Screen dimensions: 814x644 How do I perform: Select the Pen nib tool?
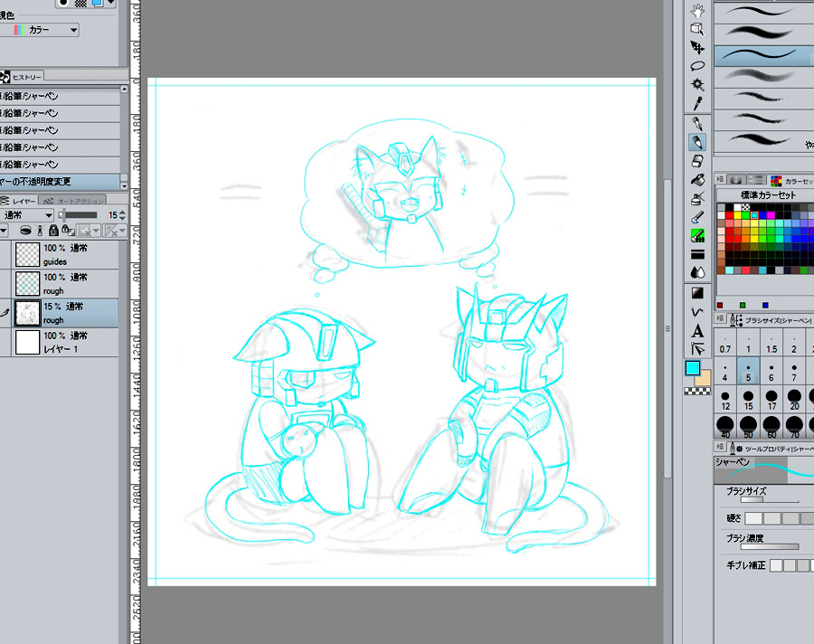pos(697,124)
